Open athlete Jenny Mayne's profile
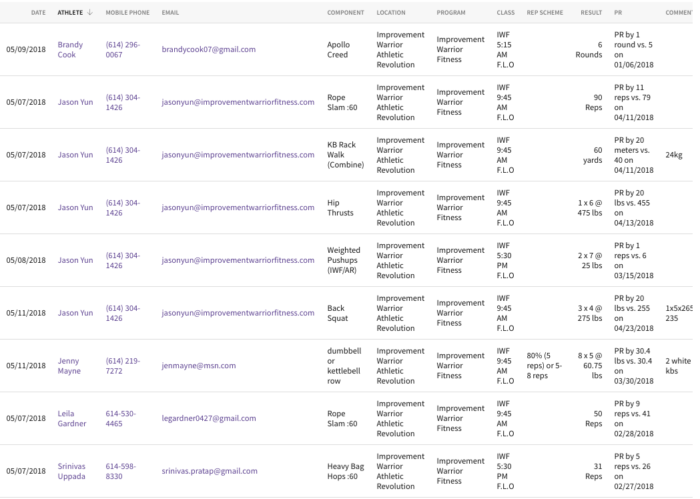Viewport: 700px width, 499px height. [69, 366]
